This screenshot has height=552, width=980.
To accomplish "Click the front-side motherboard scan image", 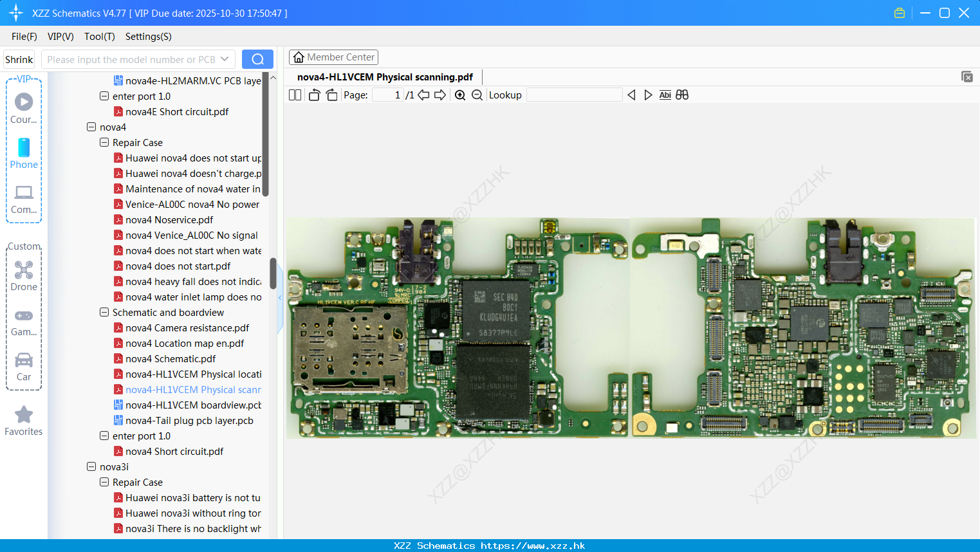I will pyautogui.click(x=458, y=328).
